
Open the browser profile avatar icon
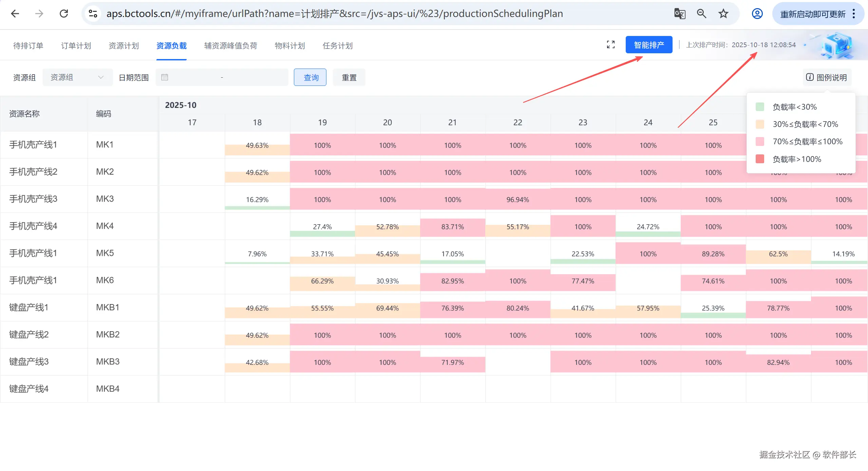pos(757,14)
